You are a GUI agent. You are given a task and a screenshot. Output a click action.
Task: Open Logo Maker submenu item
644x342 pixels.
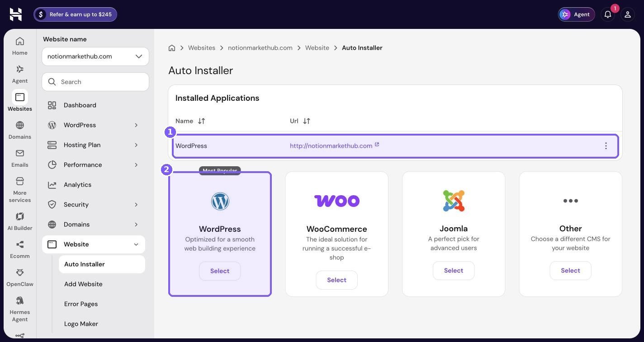102,324
